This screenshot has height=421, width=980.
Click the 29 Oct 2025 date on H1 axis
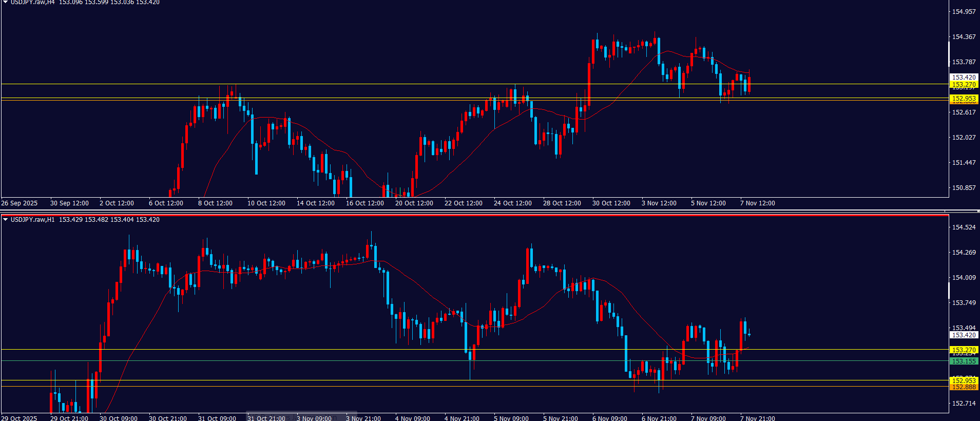point(20,418)
